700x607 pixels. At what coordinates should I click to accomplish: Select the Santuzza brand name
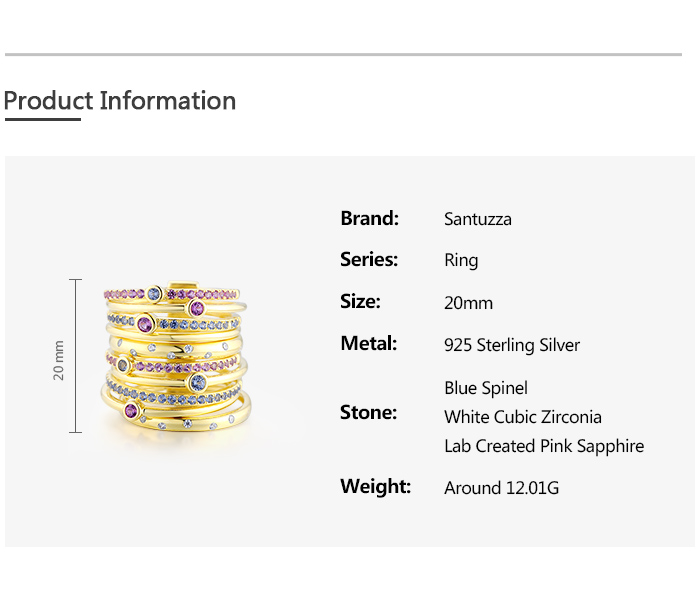(477, 219)
